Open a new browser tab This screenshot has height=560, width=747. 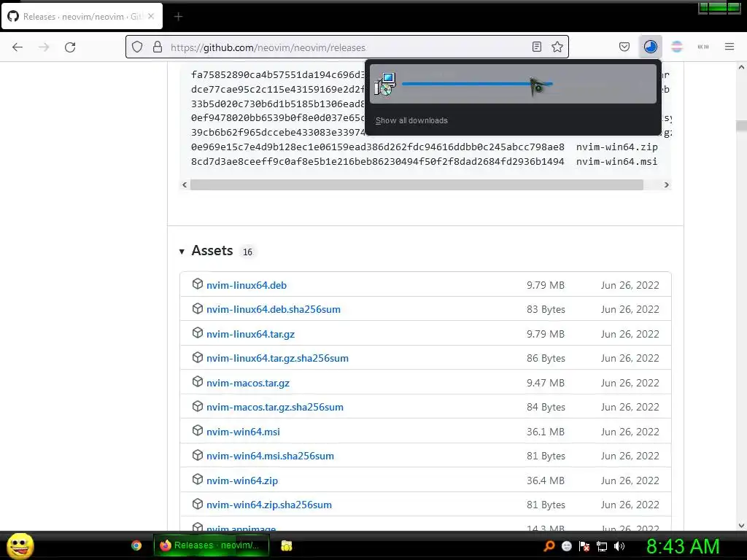pos(178,17)
